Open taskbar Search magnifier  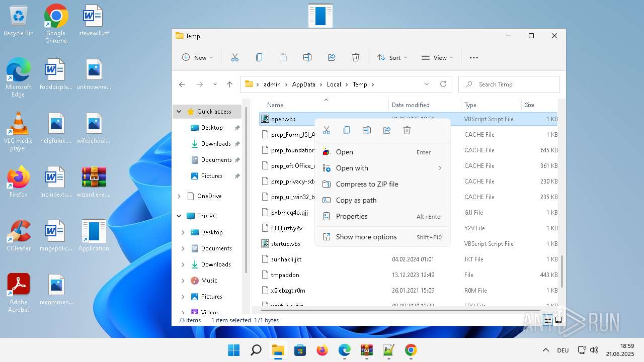[256, 350]
